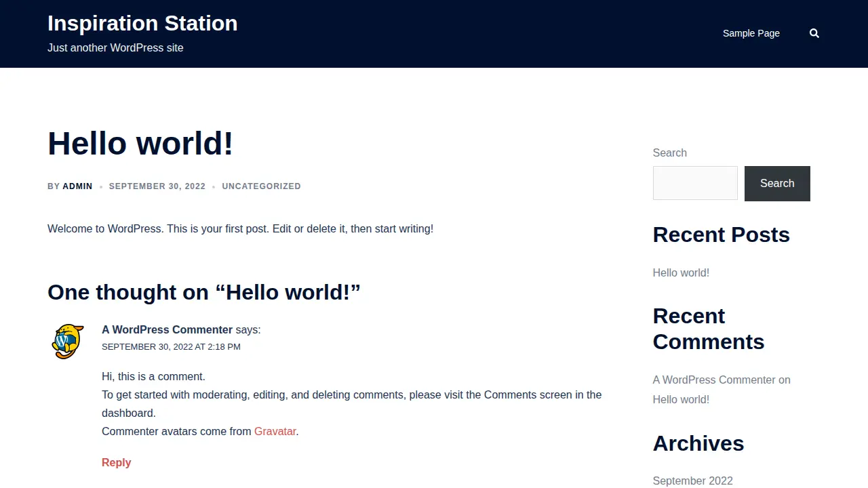868x488 pixels.
Task: Reply to the WordPress Commenter's comment
Action: [x=116, y=462]
